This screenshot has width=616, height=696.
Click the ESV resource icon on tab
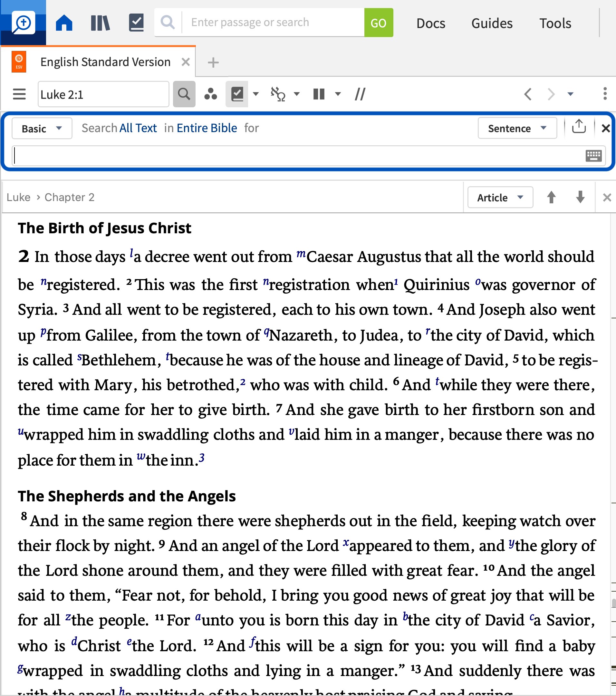click(19, 62)
